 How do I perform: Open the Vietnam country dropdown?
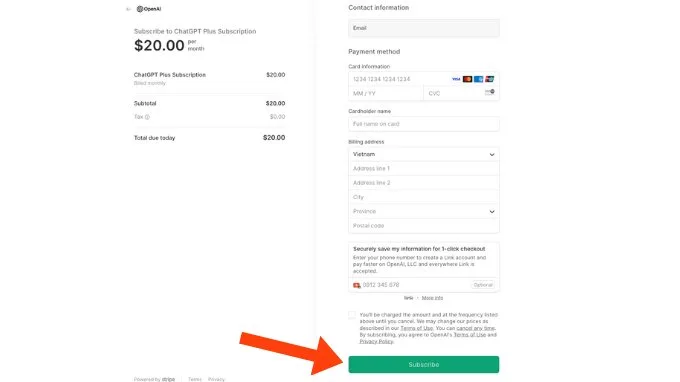[424, 154]
